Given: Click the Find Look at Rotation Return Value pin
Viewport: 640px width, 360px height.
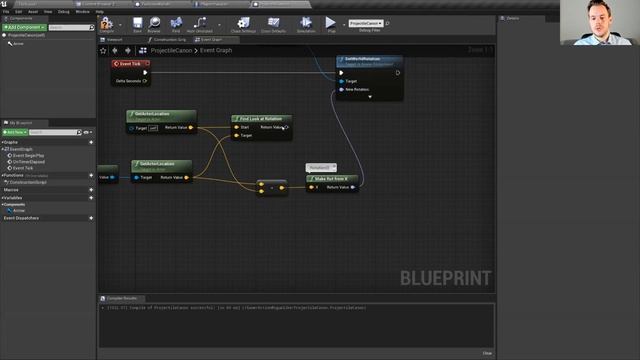Looking at the screenshot, I should coord(287,127).
